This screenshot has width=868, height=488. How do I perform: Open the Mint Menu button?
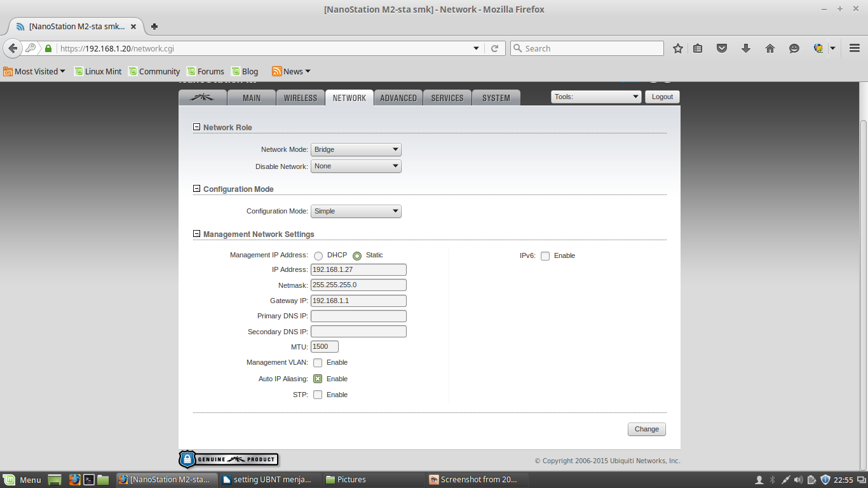(x=22, y=480)
